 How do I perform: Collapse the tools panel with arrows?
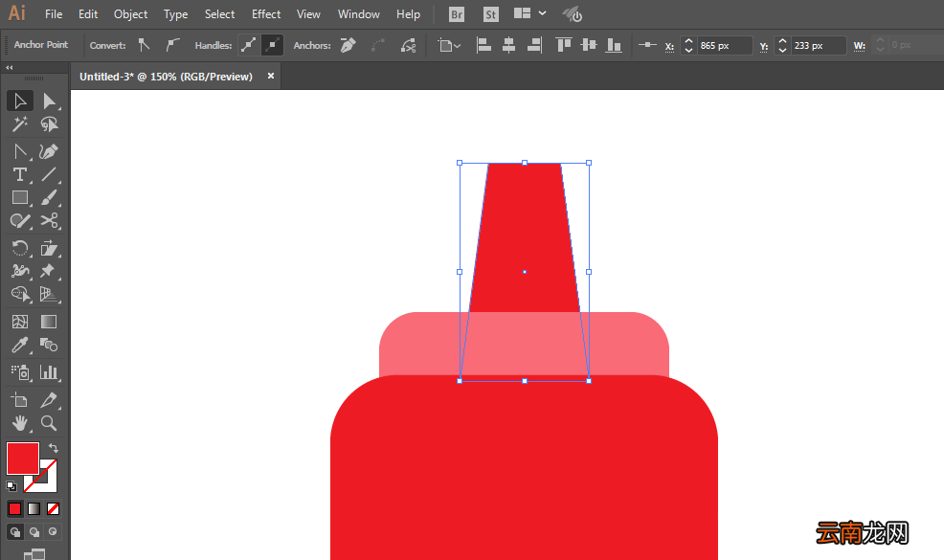point(9,67)
